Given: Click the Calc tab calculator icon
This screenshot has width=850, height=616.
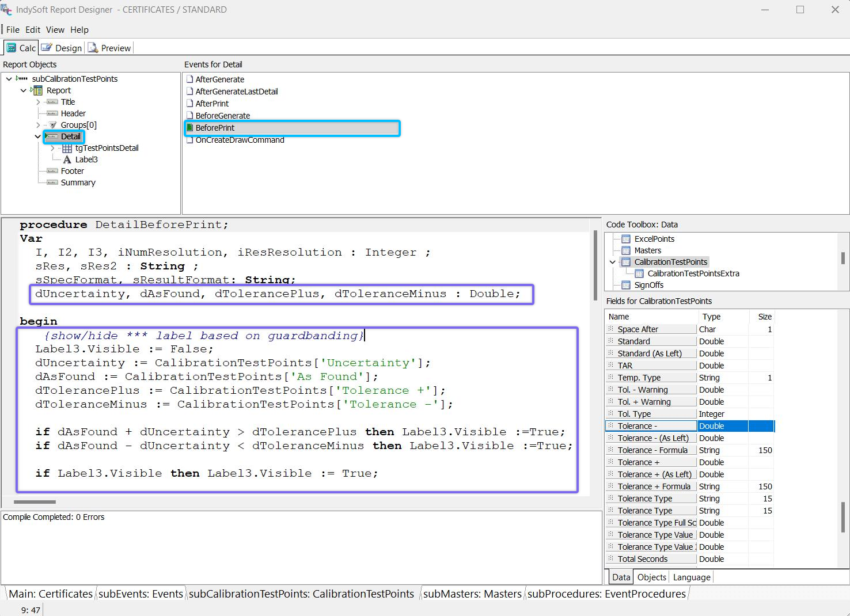Looking at the screenshot, I should pyautogui.click(x=12, y=48).
